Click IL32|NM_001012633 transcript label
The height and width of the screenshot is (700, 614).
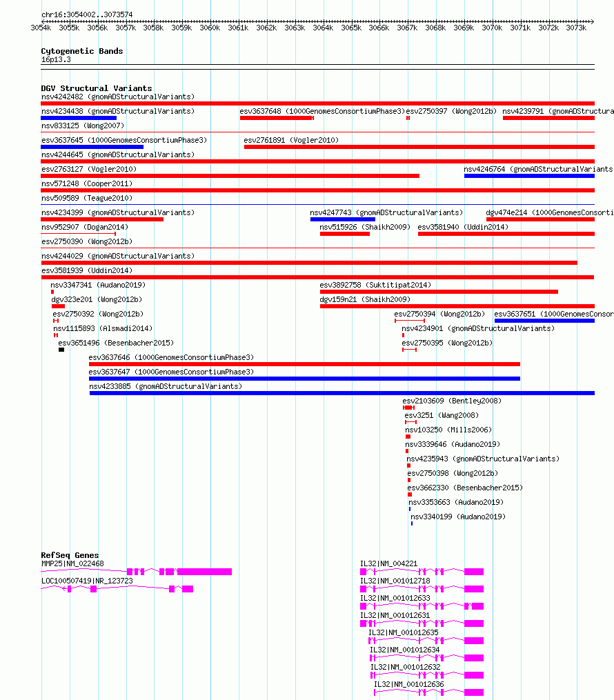click(395, 599)
